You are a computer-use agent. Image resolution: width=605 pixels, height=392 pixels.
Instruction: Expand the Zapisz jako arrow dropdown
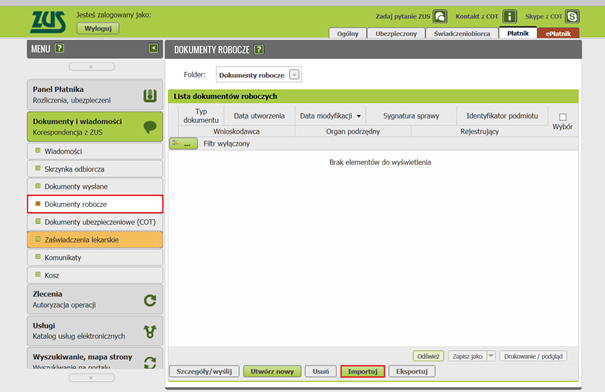[x=491, y=356]
